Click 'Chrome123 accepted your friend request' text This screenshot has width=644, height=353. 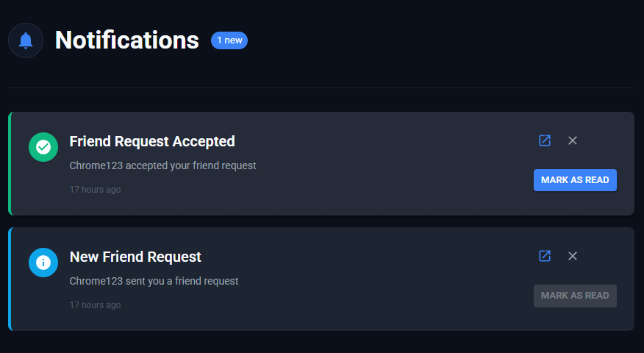click(x=162, y=165)
